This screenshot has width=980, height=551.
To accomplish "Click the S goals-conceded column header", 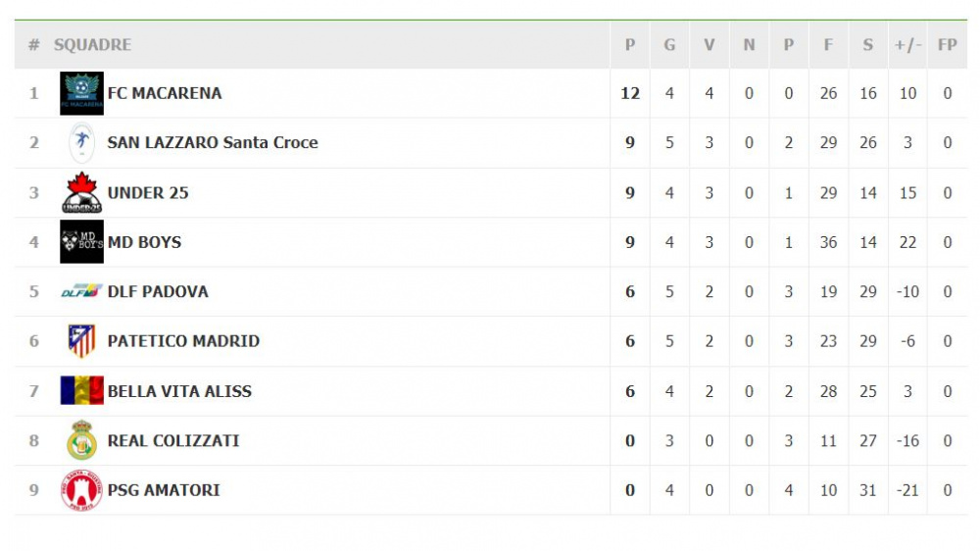I will coord(868,45).
